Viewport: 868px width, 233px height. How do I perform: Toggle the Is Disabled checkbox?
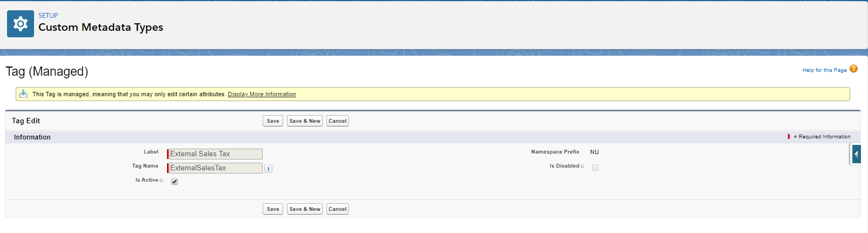[x=596, y=168]
